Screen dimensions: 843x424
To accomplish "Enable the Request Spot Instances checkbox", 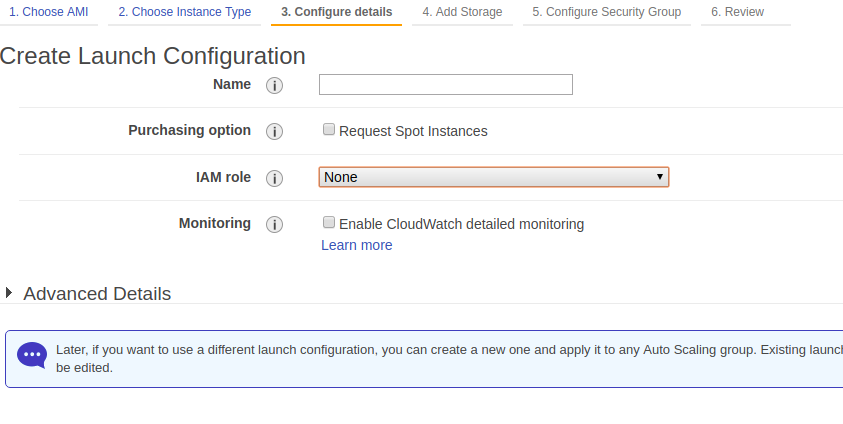I will (x=329, y=130).
